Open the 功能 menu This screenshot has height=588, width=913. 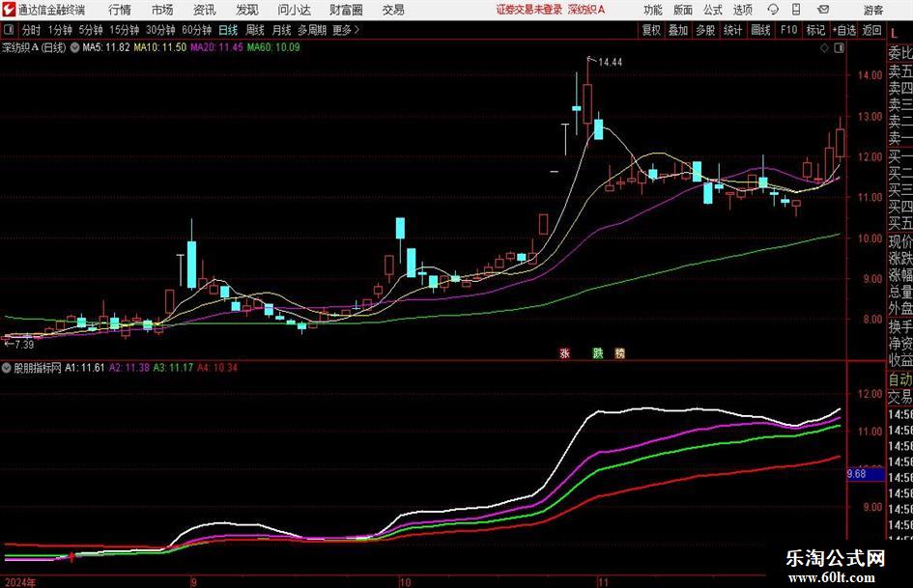[653, 10]
